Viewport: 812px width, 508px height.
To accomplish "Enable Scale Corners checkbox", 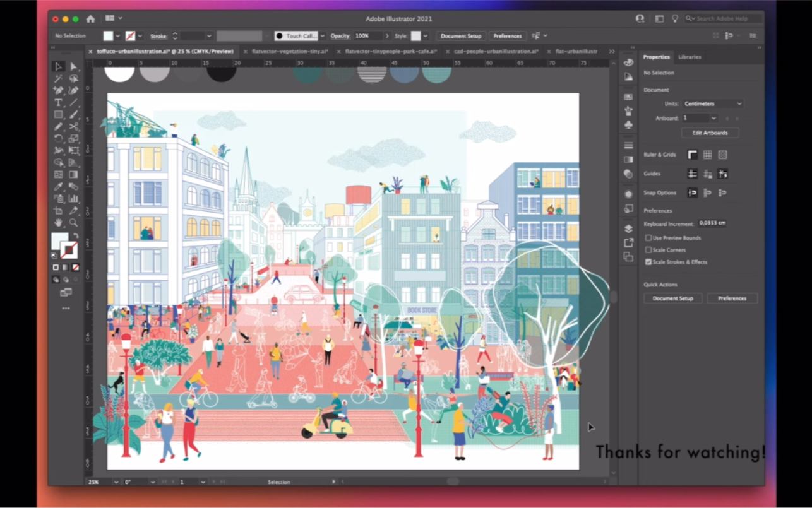I will (x=648, y=250).
